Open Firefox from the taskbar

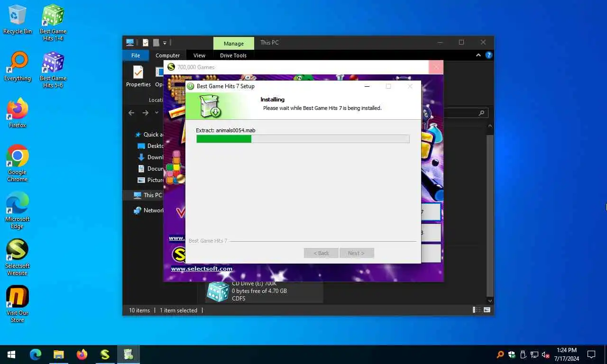click(x=82, y=354)
